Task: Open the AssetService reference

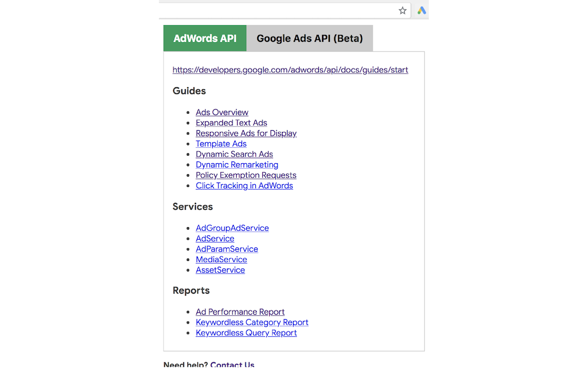Action: point(220,270)
